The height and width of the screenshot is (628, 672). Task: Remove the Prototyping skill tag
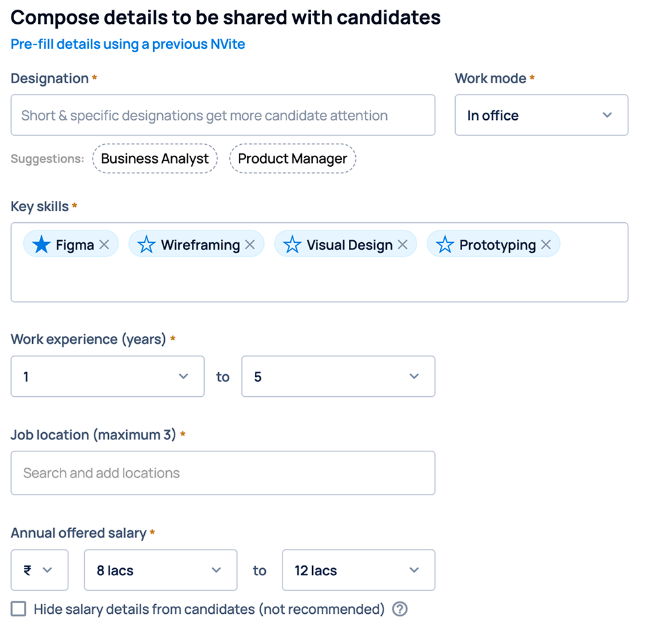tap(546, 245)
